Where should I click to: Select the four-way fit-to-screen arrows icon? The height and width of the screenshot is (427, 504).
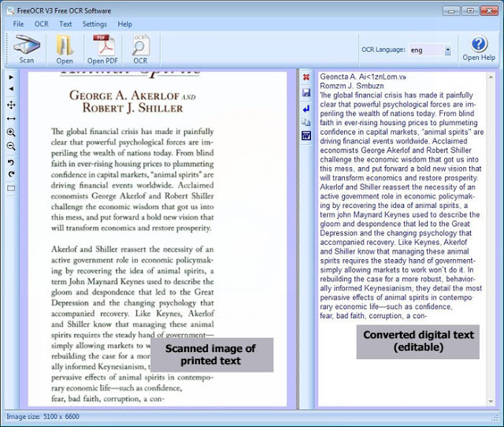pos(11,105)
